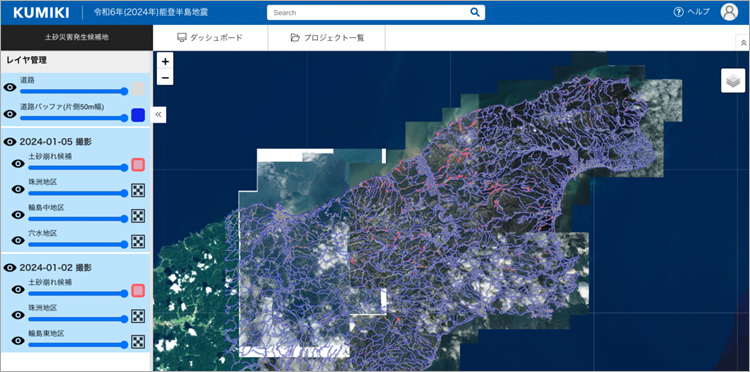
Task: Click the map zoom out minus button
Action: (x=165, y=77)
